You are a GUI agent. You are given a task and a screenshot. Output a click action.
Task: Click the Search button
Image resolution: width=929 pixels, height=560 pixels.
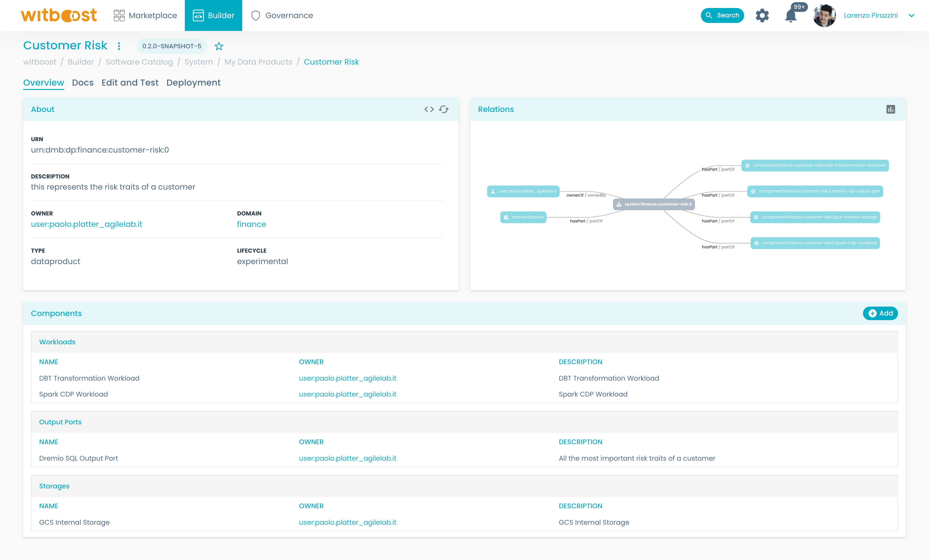point(722,15)
